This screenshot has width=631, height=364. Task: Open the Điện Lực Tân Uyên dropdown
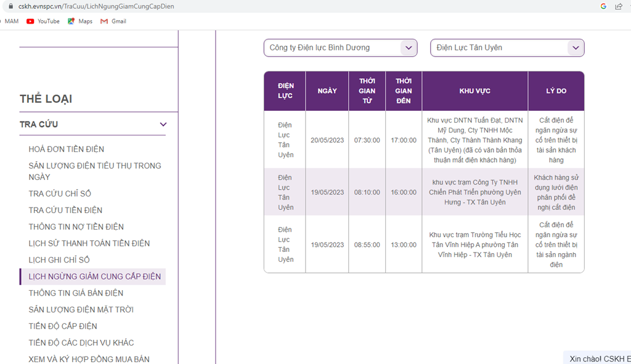pos(507,47)
